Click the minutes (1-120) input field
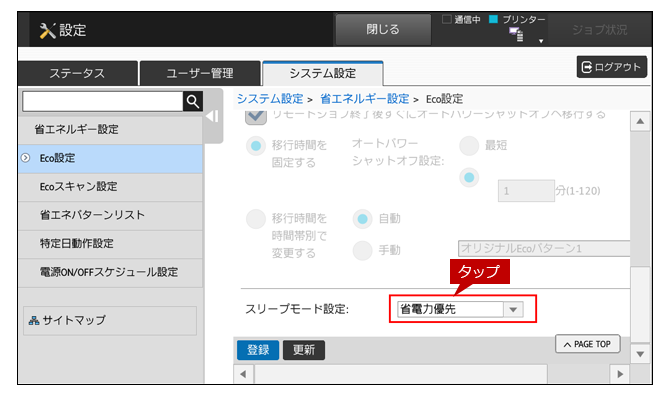This screenshot has height=396, width=670. click(x=526, y=191)
